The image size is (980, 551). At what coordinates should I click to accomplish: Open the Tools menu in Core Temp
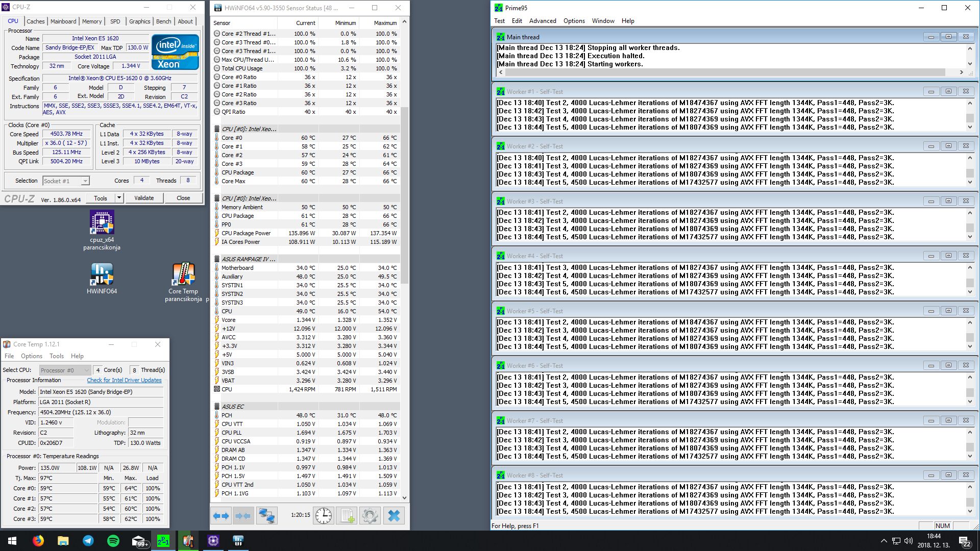click(57, 356)
